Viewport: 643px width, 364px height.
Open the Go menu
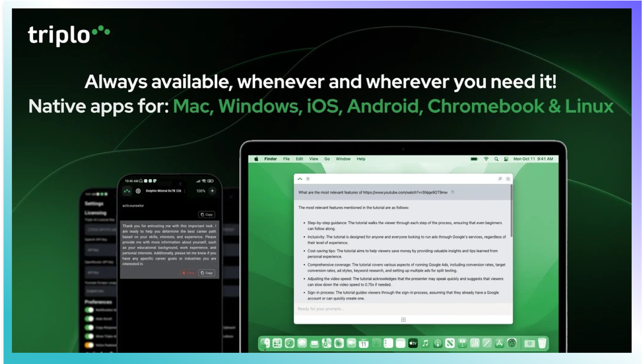pos(327,159)
